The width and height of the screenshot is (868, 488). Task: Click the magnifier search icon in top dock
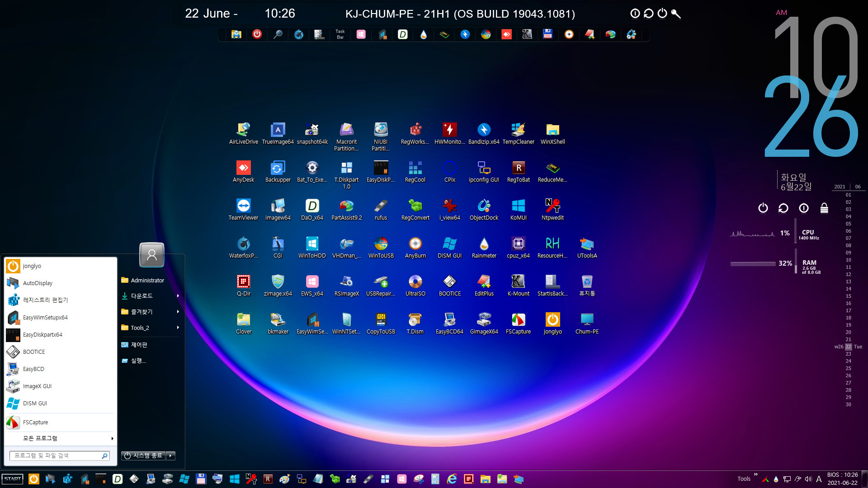[x=278, y=34]
